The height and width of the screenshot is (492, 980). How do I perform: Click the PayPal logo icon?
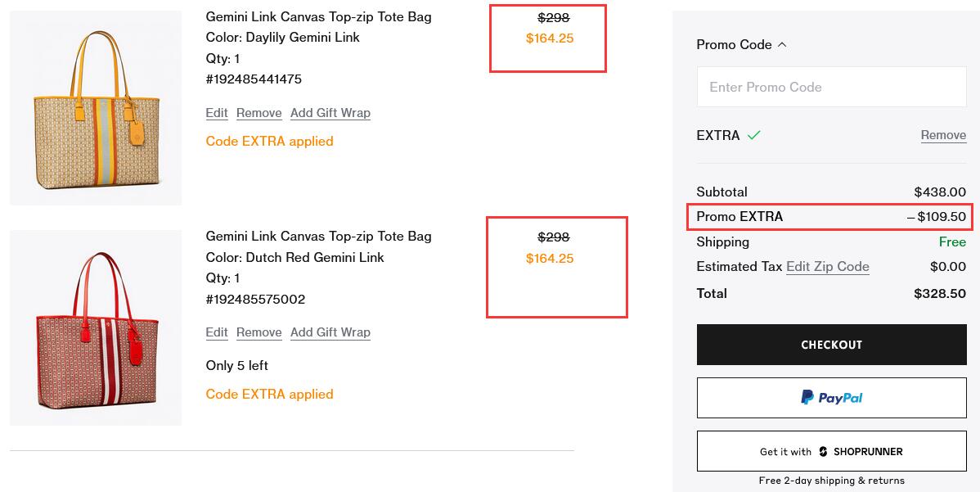(807, 398)
